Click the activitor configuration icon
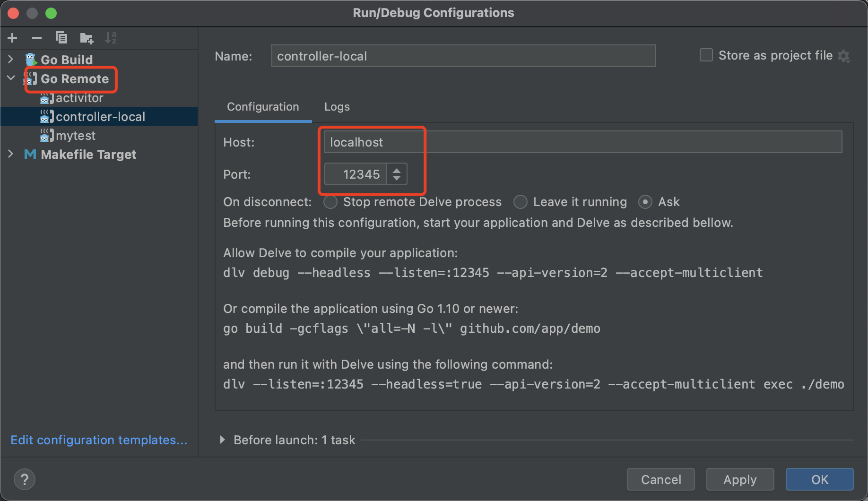868x501 pixels. point(46,98)
